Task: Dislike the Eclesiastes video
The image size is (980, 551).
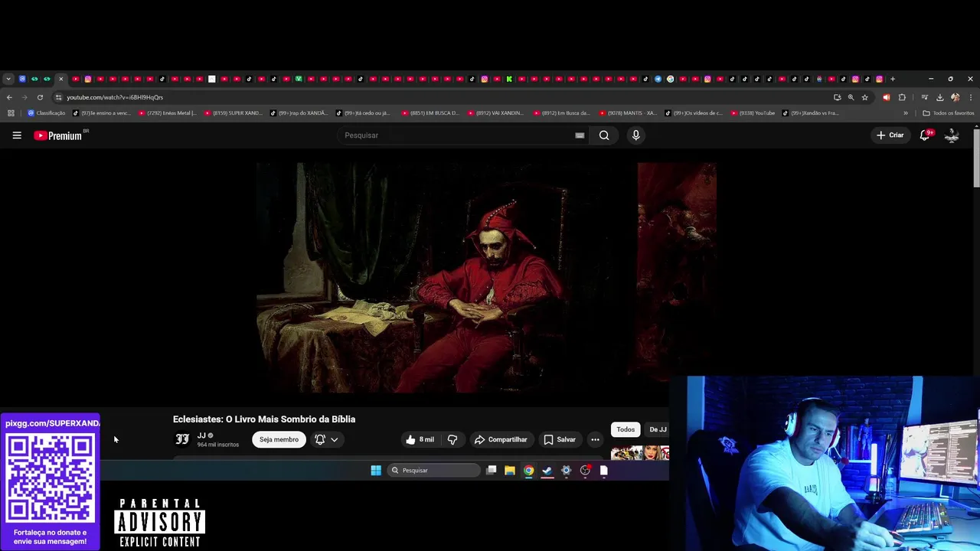Action: click(x=452, y=439)
